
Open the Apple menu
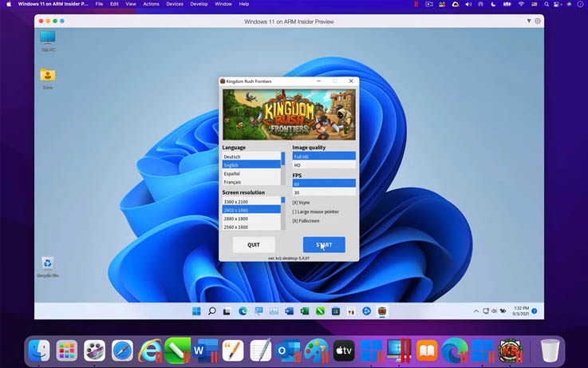9,4
